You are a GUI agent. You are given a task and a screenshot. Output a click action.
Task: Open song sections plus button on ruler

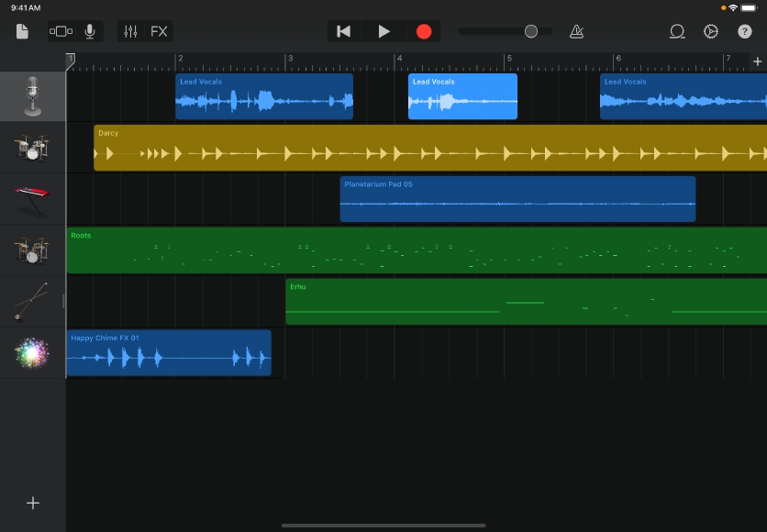click(757, 61)
